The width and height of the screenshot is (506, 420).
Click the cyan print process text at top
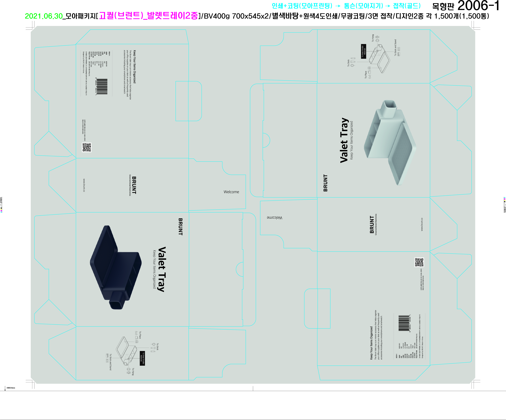[346, 6]
